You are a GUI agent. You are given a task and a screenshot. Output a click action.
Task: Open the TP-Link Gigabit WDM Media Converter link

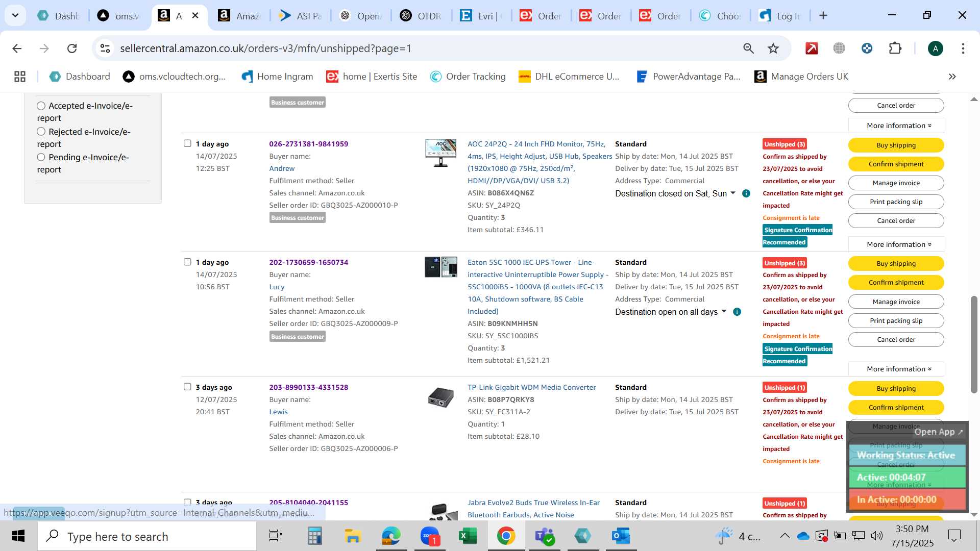pyautogui.click(x=531, y=387)
